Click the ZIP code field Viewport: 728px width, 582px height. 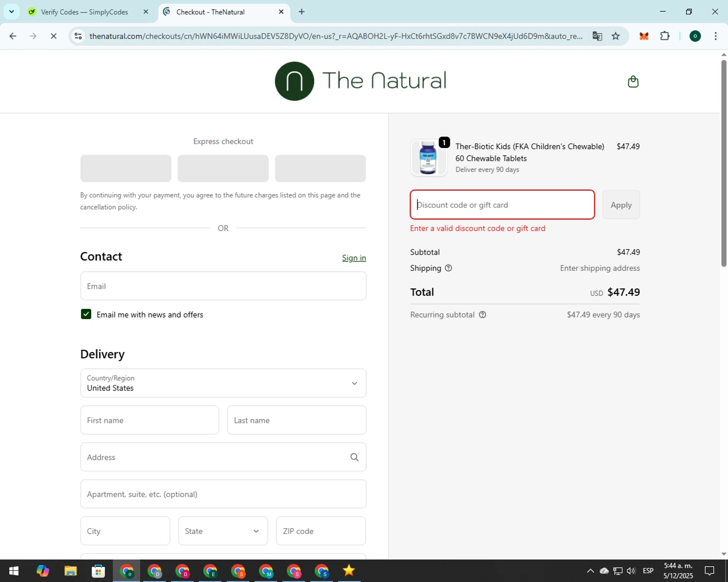321,531
